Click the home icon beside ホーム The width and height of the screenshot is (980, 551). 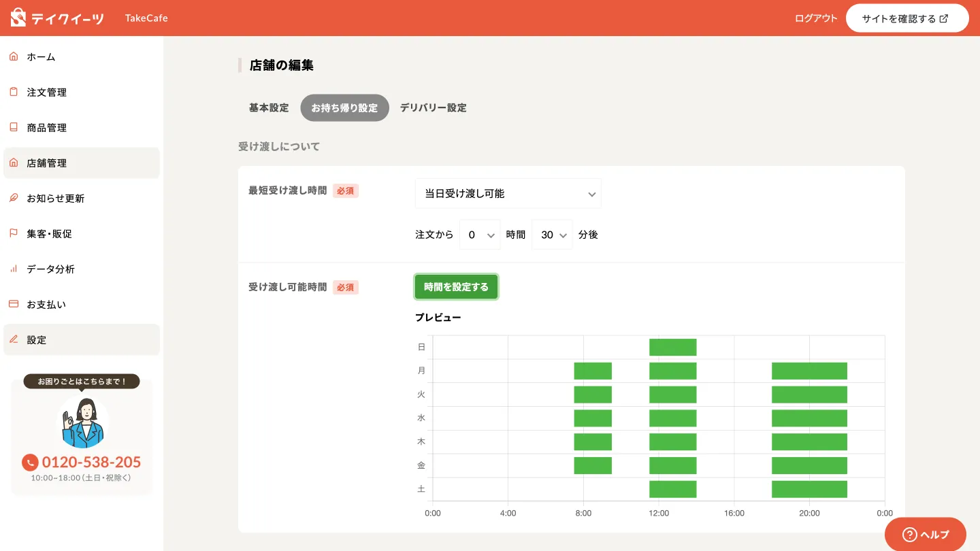(x=14, y=56)
